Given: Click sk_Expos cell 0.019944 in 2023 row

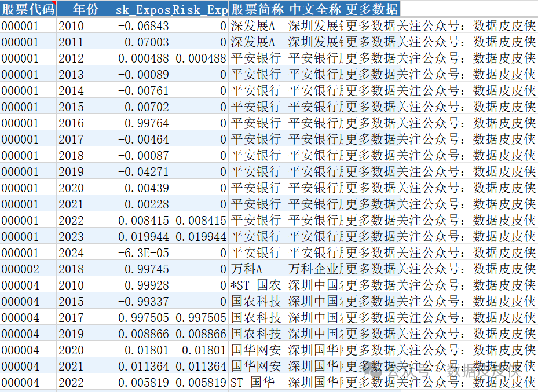Looking at the screenshot, I should (142, 236).
